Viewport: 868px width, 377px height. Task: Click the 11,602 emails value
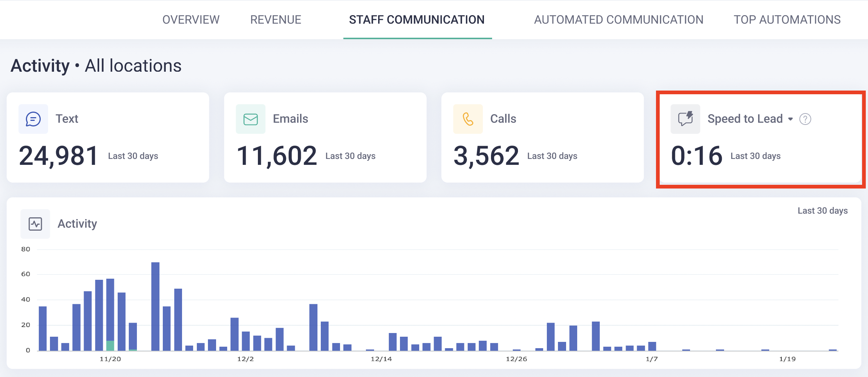276,156
